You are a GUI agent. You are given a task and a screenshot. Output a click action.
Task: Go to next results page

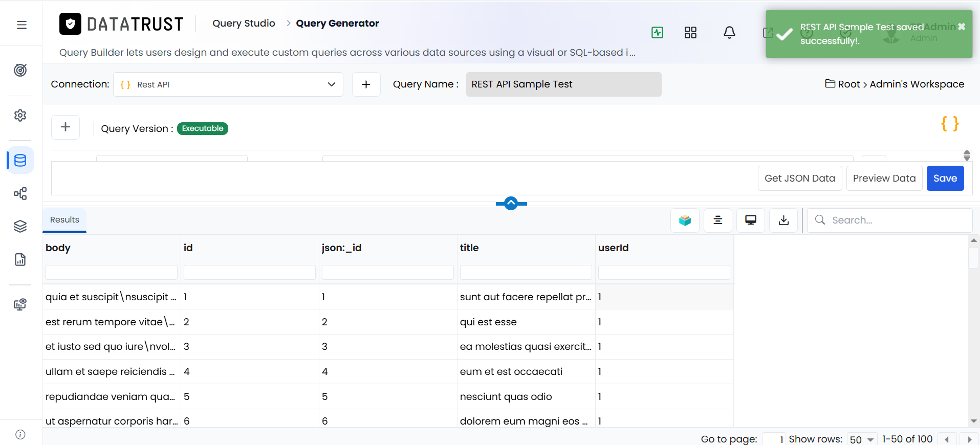tap(969, 440)
